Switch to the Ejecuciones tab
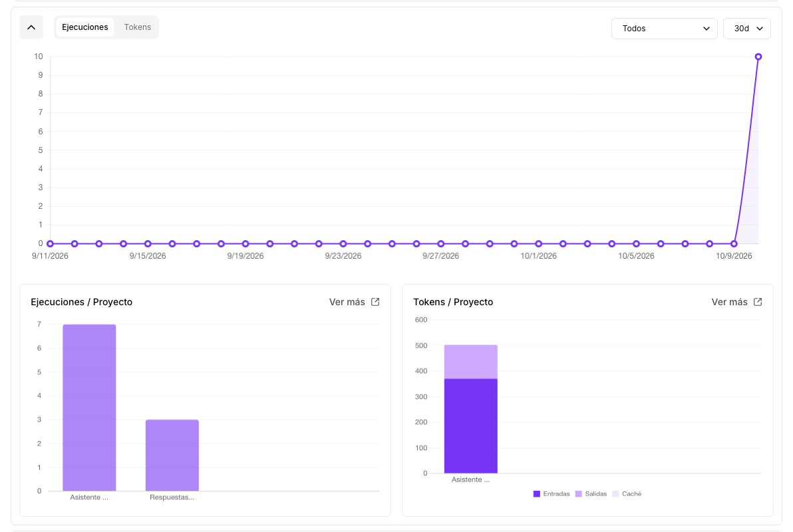The width and height of the screenshot is (793, 532). [x=85, y=27]
